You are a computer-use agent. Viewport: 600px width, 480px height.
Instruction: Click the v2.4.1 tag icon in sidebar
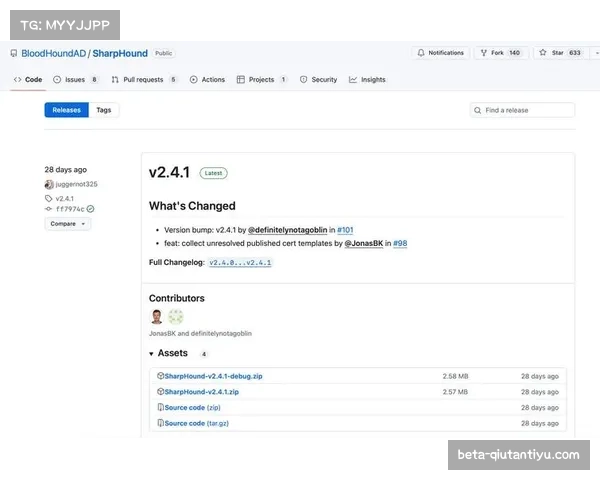(49, 198)
